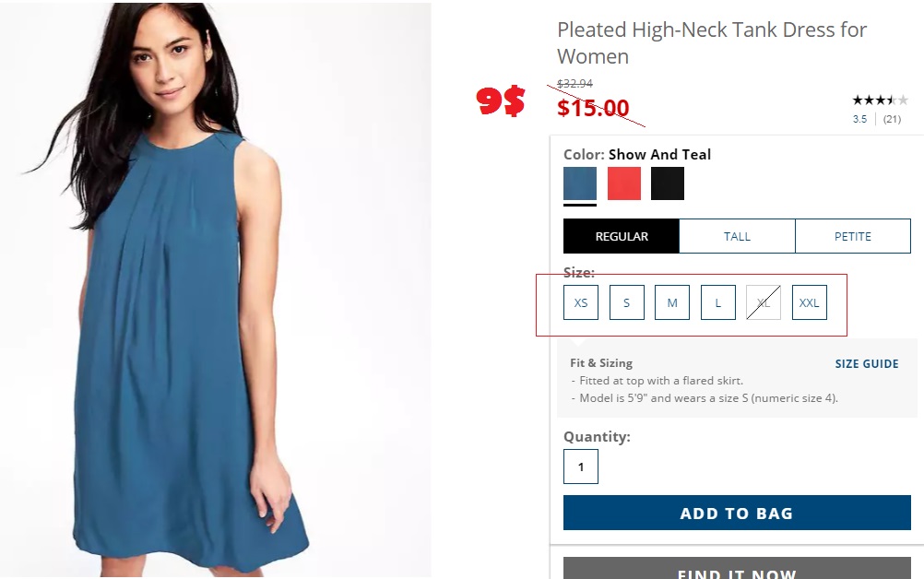Image resolution: width=924 pixels, height=579 pixels.
Task: Click the crossed-out XL size
Action: [764, 302]
